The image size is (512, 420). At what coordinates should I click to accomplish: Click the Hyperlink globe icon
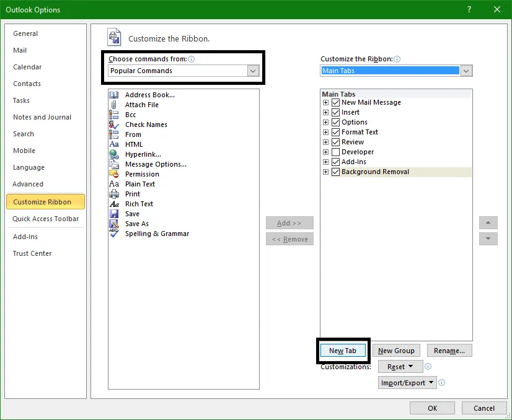tap(113, 154)
